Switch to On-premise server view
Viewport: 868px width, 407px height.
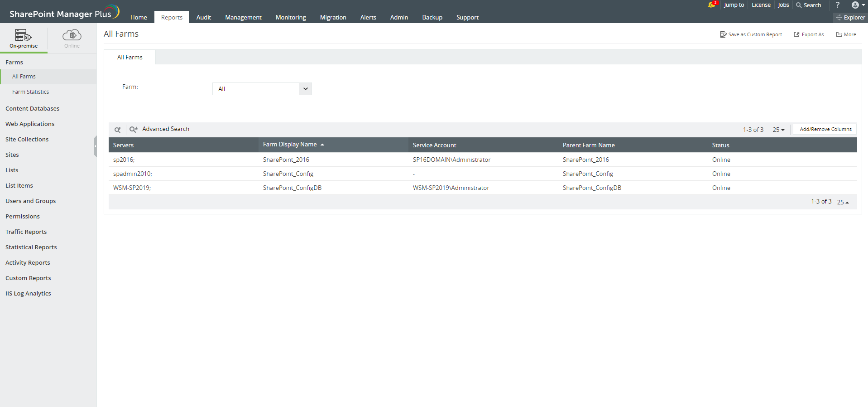pyautogui.click(x=24, y=39)
